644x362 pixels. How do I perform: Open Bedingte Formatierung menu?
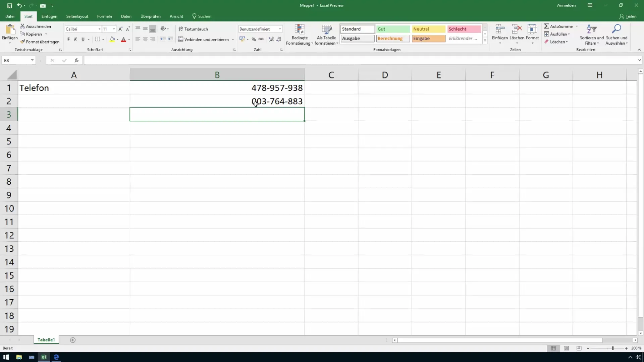[299, 35]
